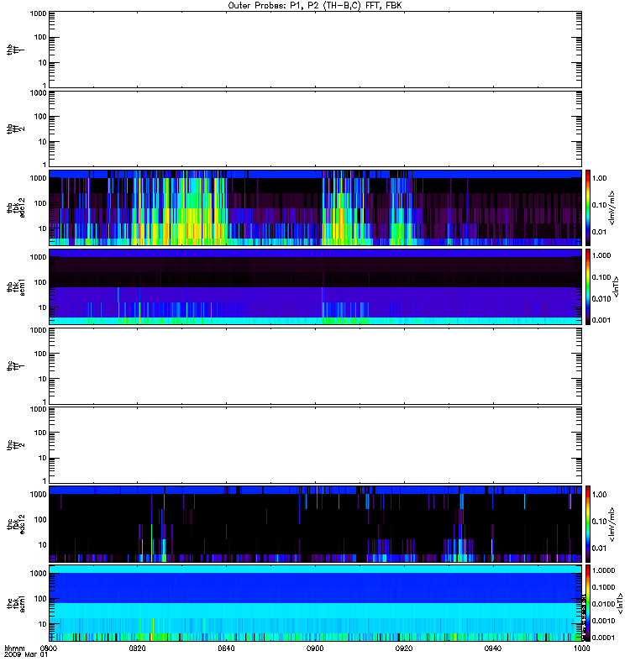Select the thb fbk edc12 spectrogram panel
The width and height of the screenshot is (630, 672).
315,207
